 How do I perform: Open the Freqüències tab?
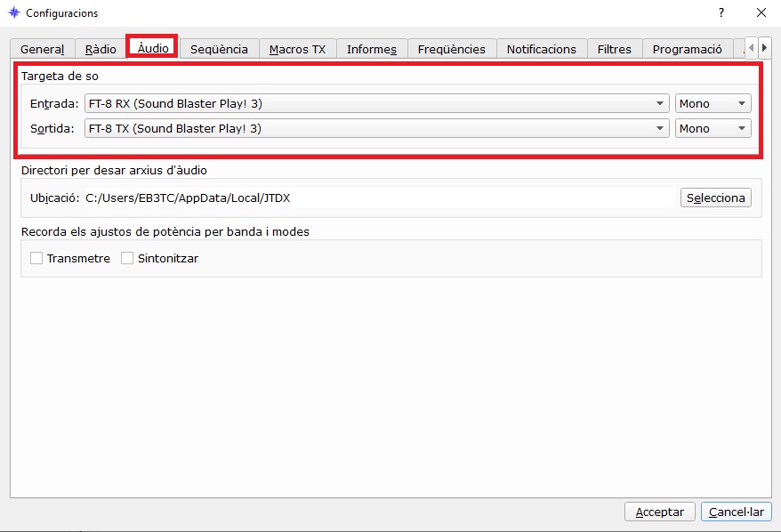tap(451, 49)
